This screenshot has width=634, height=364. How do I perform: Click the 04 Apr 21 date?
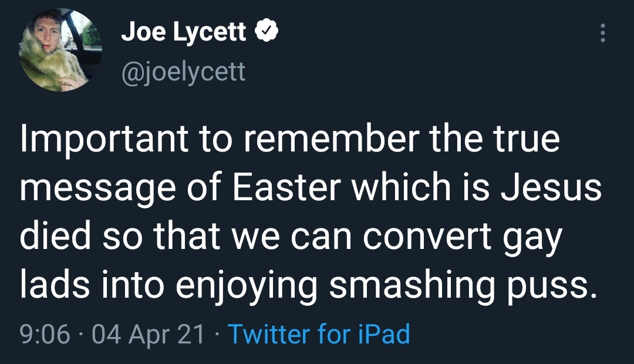[148, 334]
